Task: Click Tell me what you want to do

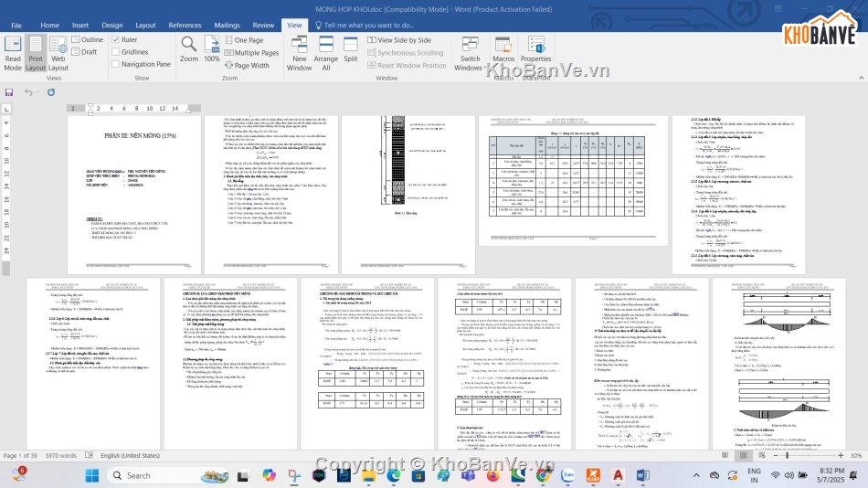Action: tap(365, 25)
